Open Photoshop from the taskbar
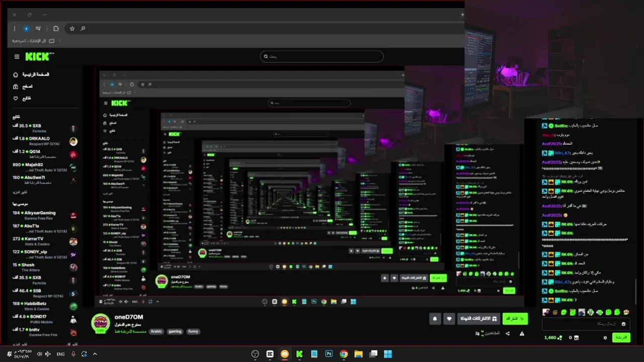 point(329,354)
